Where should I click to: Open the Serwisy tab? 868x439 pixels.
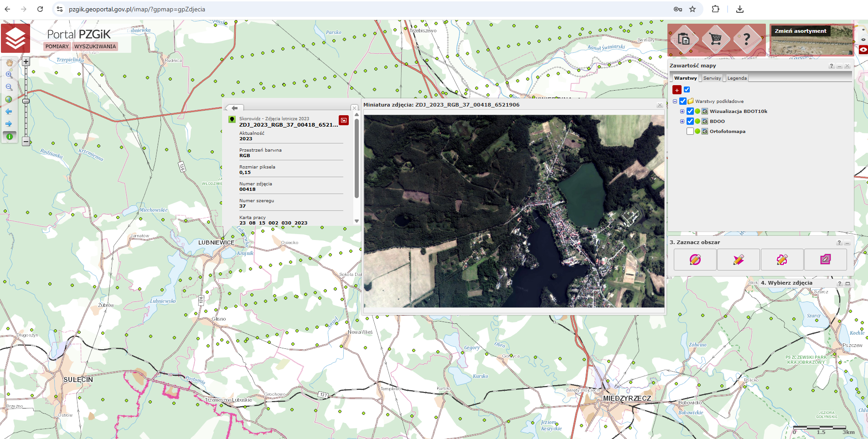click(x=712, y=78)
